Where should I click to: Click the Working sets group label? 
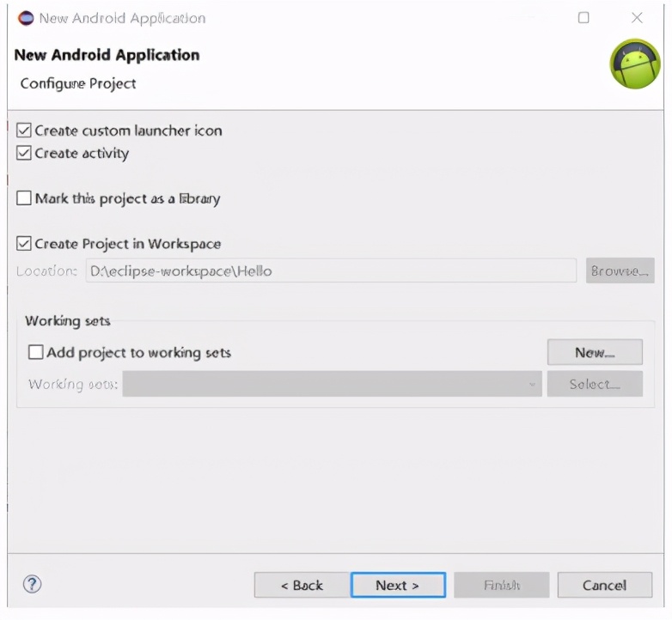tap(68, 320)
